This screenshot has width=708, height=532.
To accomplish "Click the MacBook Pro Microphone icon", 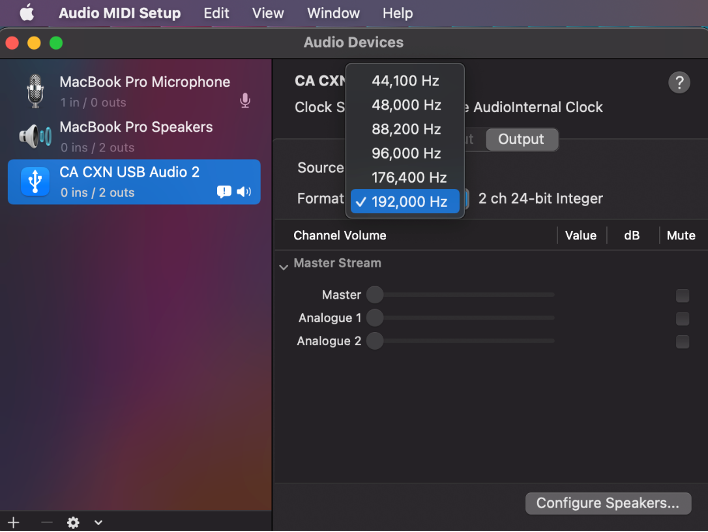I will tap(35, 91).
